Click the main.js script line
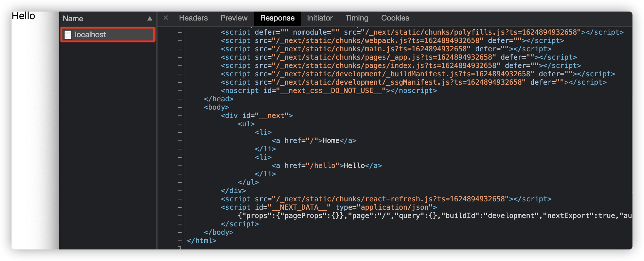 [x=386, y=49]
